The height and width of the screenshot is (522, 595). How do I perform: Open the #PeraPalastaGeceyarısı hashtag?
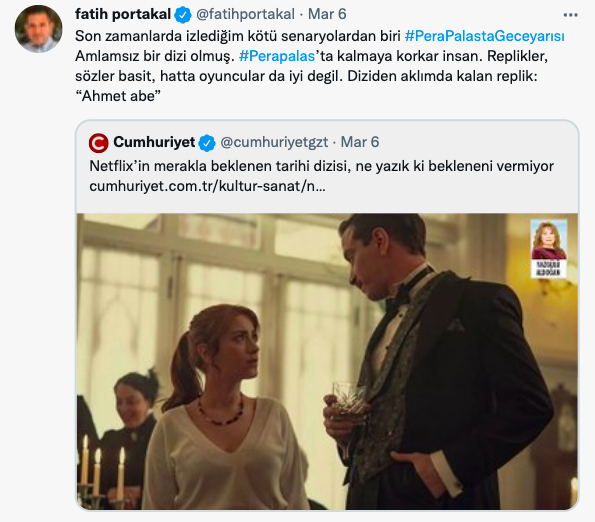point(485,36)
